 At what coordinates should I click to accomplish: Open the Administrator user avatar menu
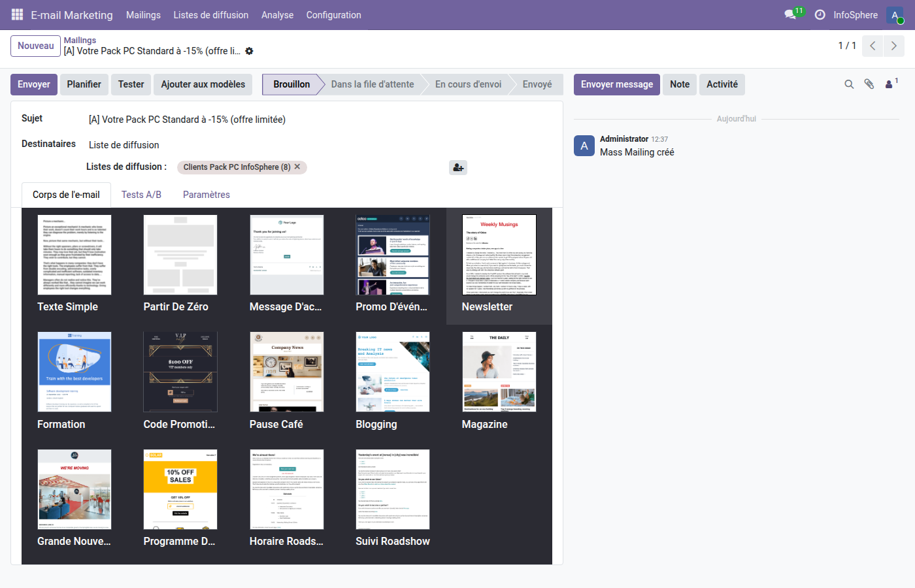point(895,15)
